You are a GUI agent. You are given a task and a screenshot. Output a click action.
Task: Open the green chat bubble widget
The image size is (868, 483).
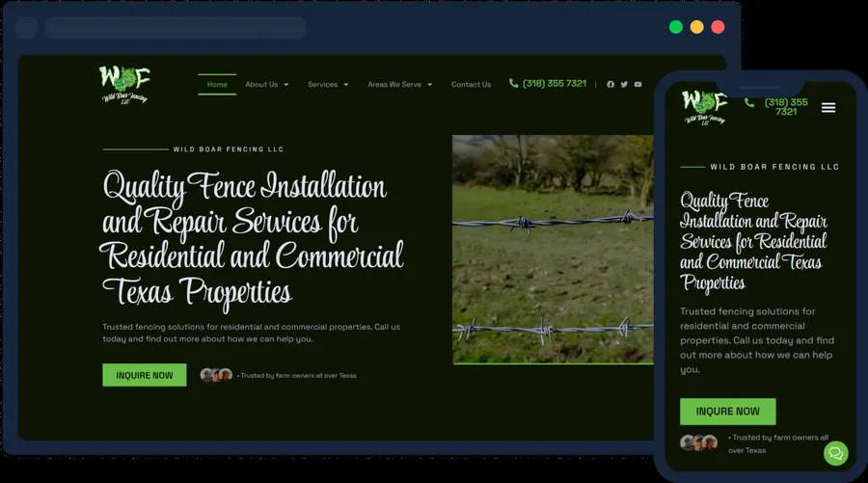point(836,454)
